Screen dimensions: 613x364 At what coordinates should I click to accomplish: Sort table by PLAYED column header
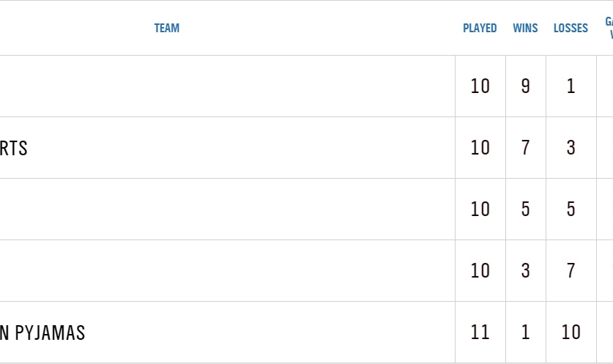(x=480, y=29)
